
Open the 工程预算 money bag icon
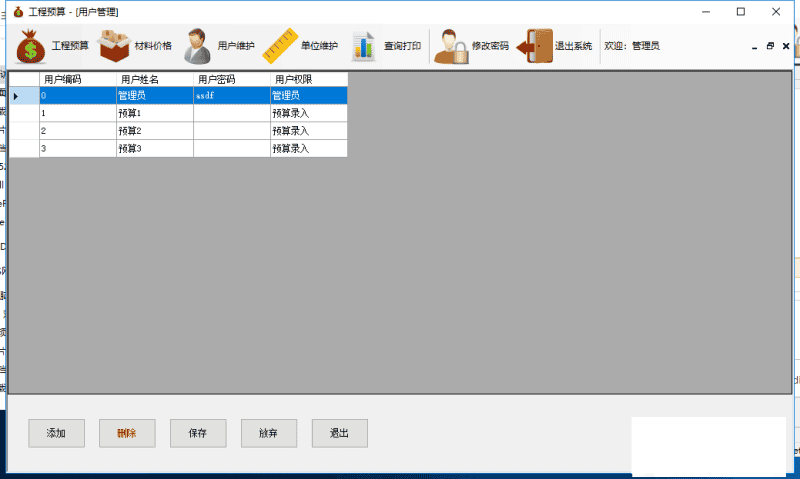pos(31,46)
